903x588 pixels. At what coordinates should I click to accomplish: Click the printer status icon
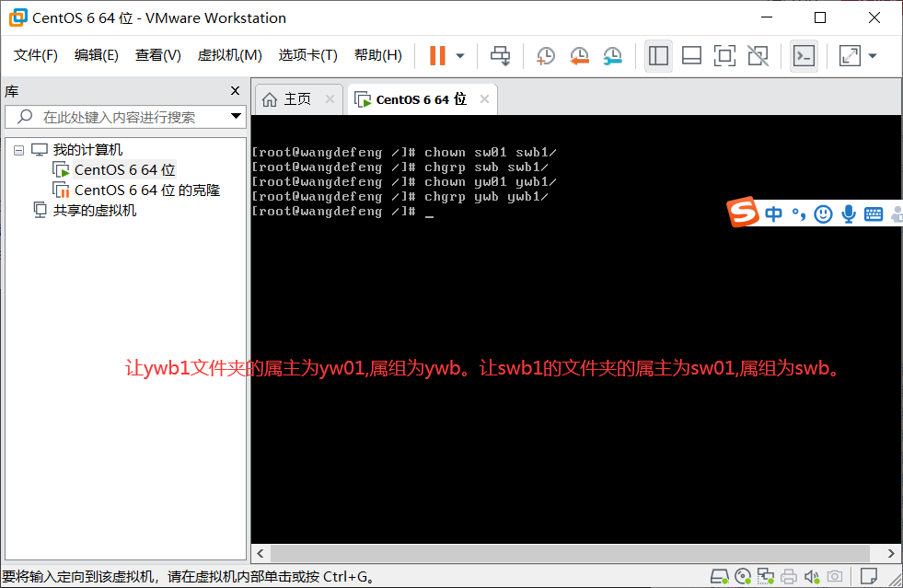(x=788, y=576)
